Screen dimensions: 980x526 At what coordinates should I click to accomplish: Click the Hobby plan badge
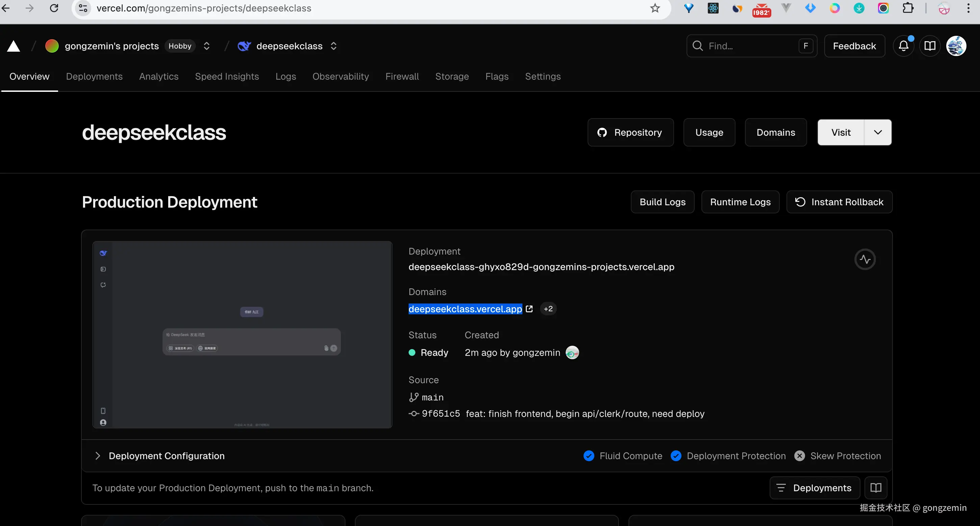[180, 46]
